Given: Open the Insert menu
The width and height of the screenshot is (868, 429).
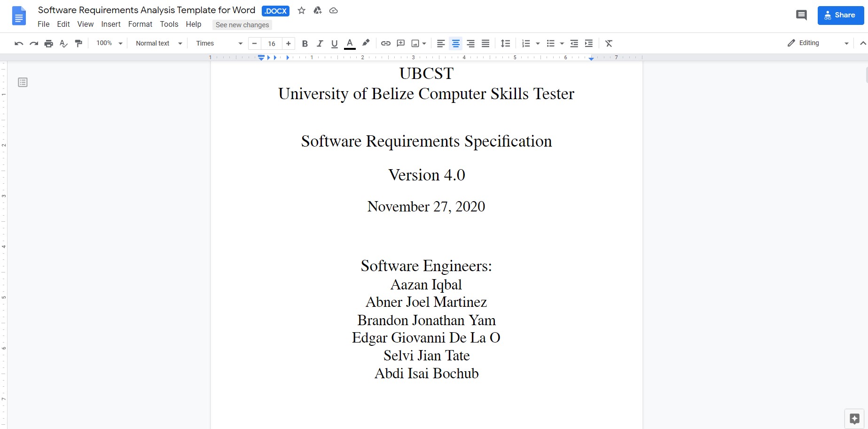Looking at the screenshot, I should click(x=110, y=24).
